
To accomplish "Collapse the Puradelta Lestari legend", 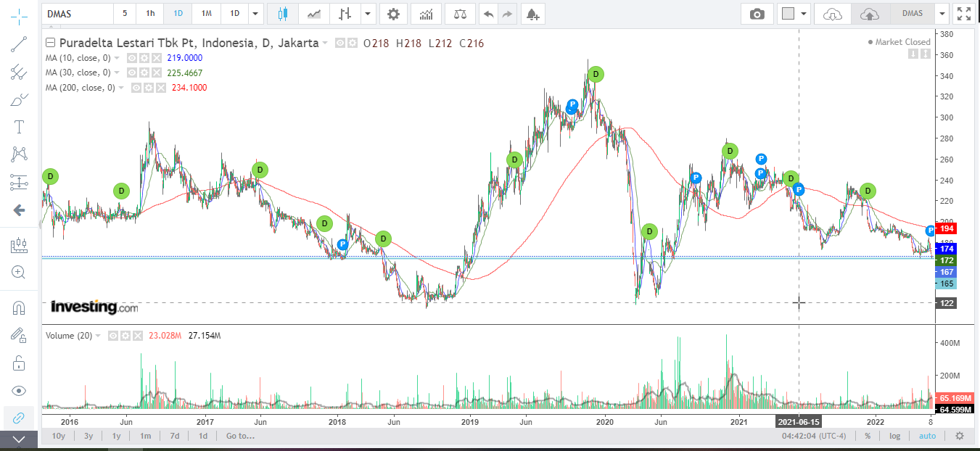I will (x=50, y=43).
